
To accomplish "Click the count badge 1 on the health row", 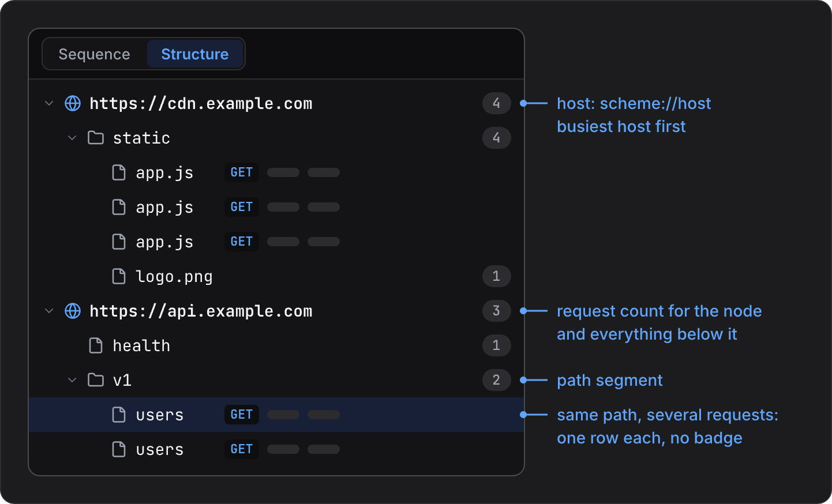I will coord(496,345).
